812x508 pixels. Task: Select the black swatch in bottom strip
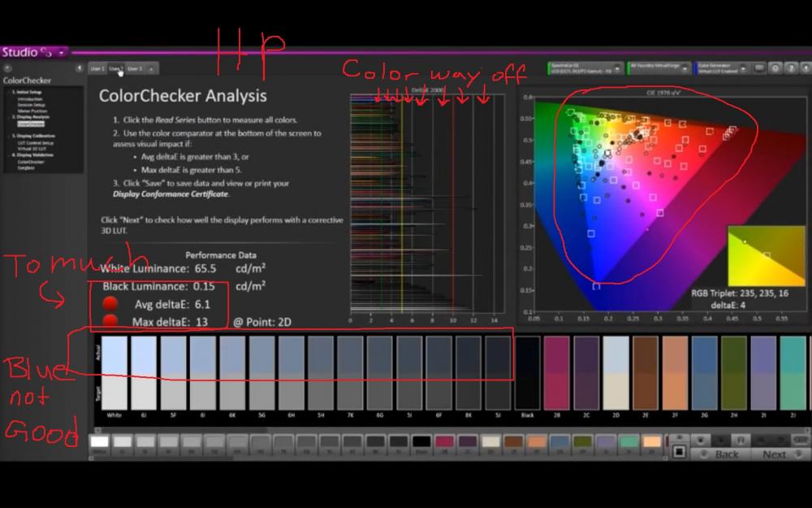click(x=421, y=442)
